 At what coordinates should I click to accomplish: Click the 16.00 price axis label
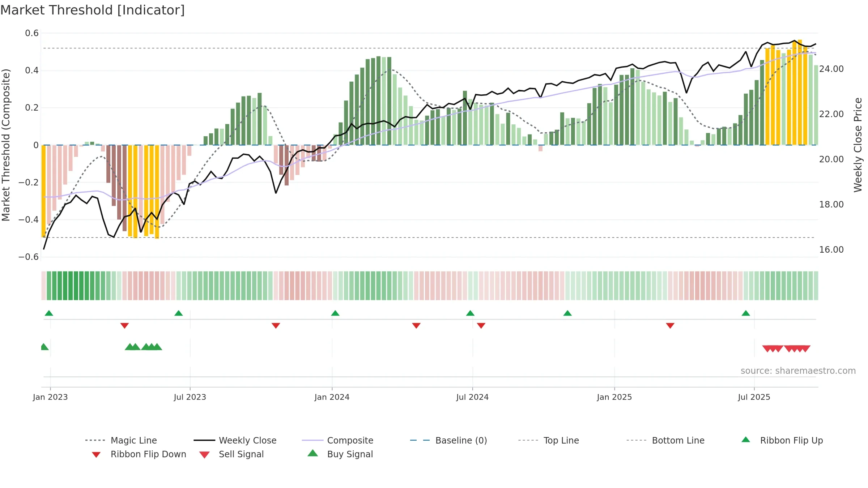coord(831,249)
